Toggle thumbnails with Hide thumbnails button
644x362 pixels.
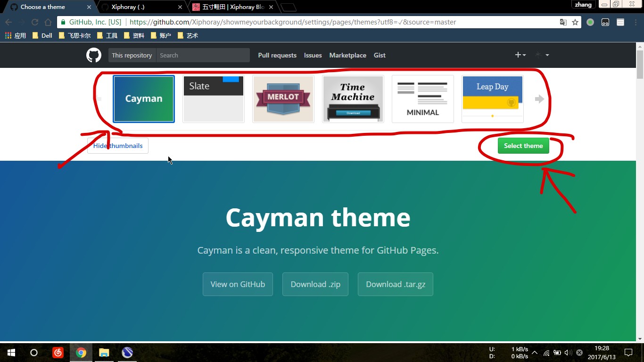pos(118,146)
